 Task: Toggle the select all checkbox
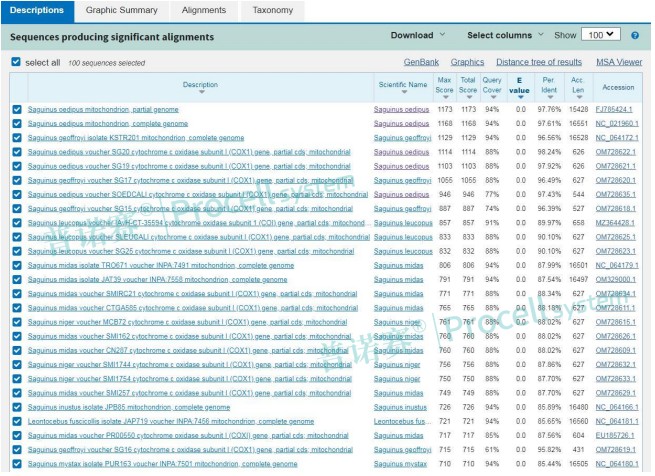click(x=16, y=62)
